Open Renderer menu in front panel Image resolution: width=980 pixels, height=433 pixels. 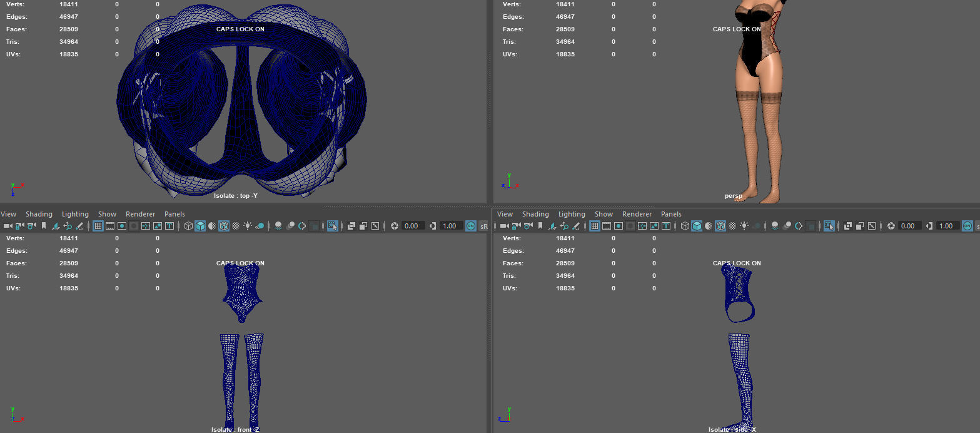point(140,214)
